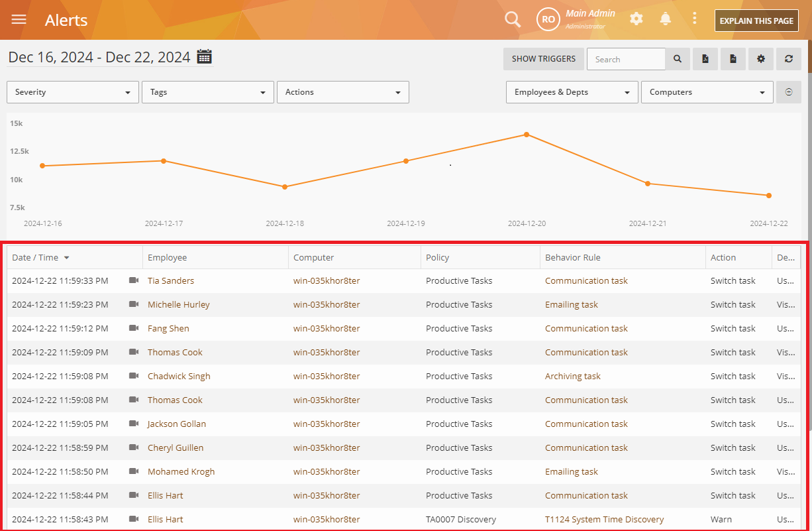Open the notifications bell
This screenshot has height=531, width=812.
666,19
